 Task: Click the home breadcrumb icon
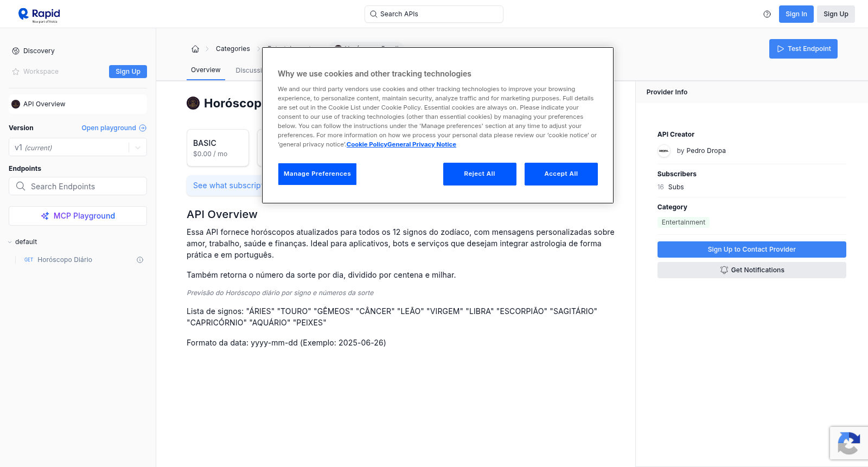195,49
